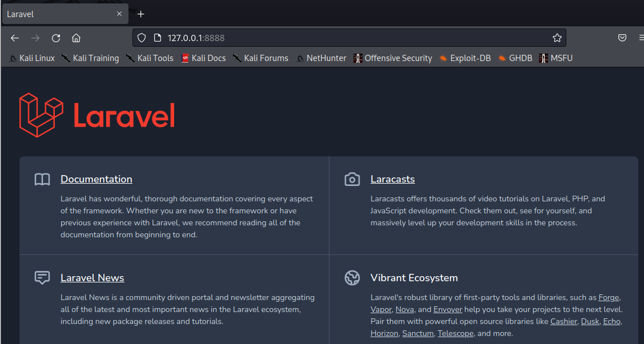Follow the Dusk link

tap(590, 321)
